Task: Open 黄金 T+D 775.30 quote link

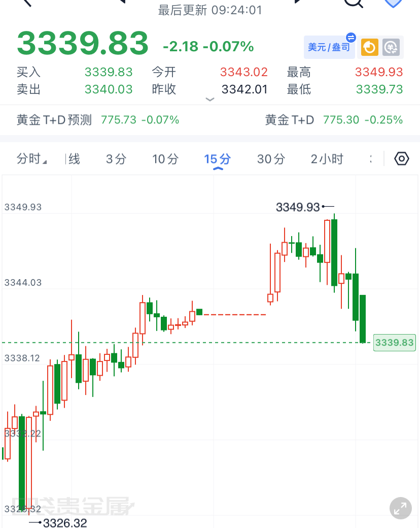Action: click(334, 120)
